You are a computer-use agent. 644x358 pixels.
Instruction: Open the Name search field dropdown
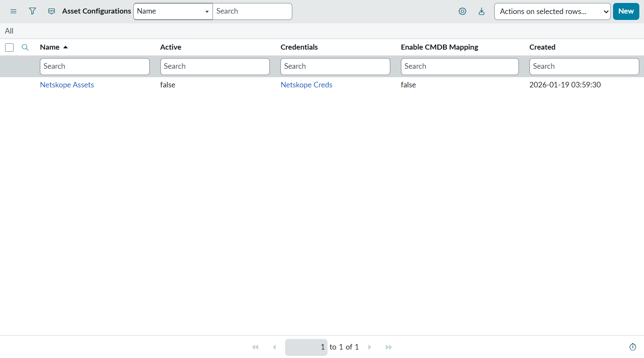tap(173, 11)
